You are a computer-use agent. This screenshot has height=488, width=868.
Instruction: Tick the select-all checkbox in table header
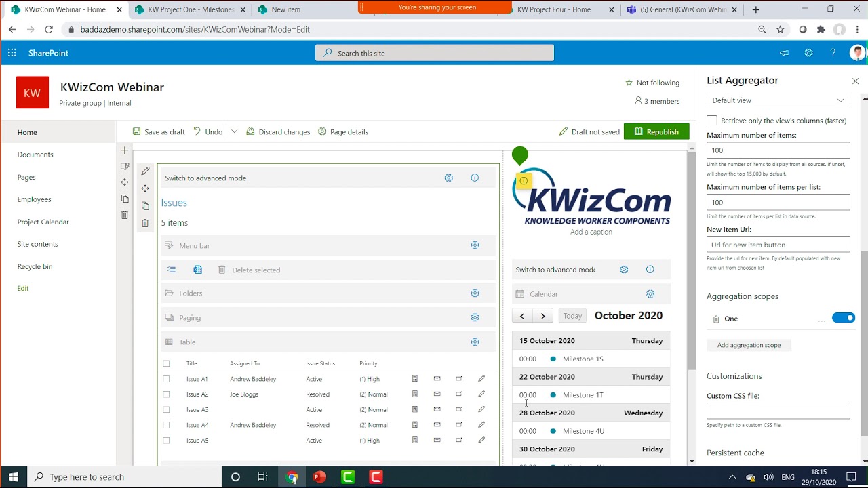pos(166,363)
